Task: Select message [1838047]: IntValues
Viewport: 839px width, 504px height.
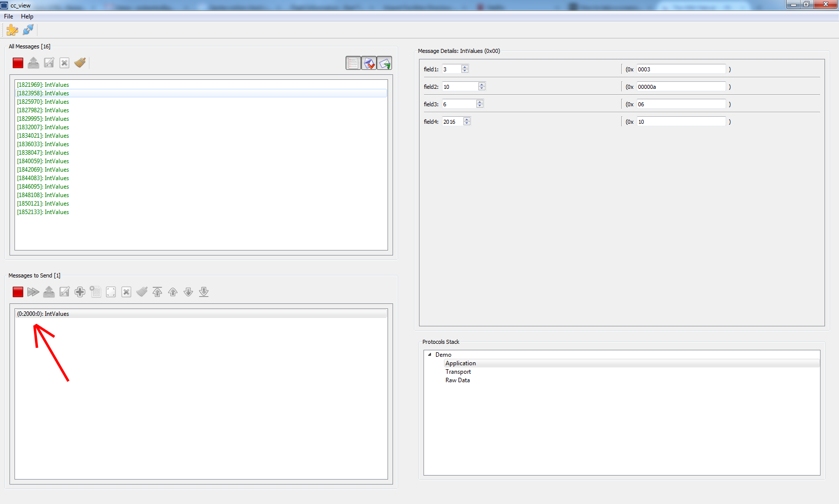Action: (x=201, y=153)
